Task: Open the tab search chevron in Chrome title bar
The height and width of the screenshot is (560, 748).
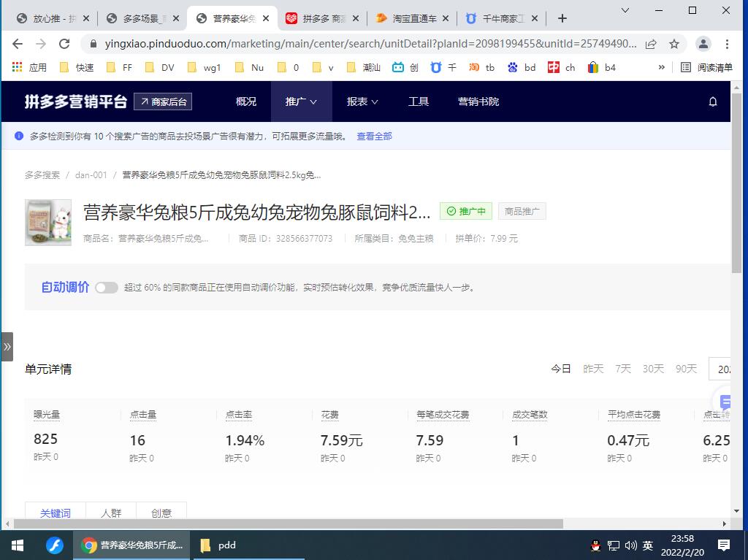Action: click(x=625, y=10)
